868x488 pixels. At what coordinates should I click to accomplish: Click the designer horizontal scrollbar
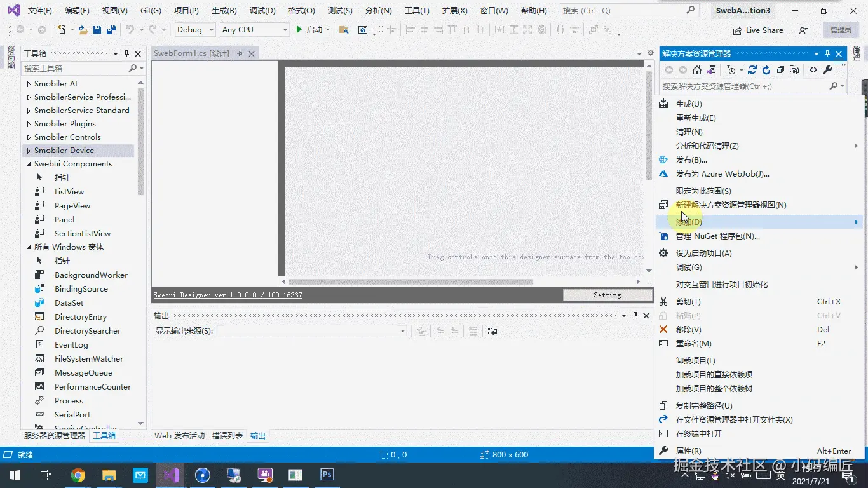410,281
